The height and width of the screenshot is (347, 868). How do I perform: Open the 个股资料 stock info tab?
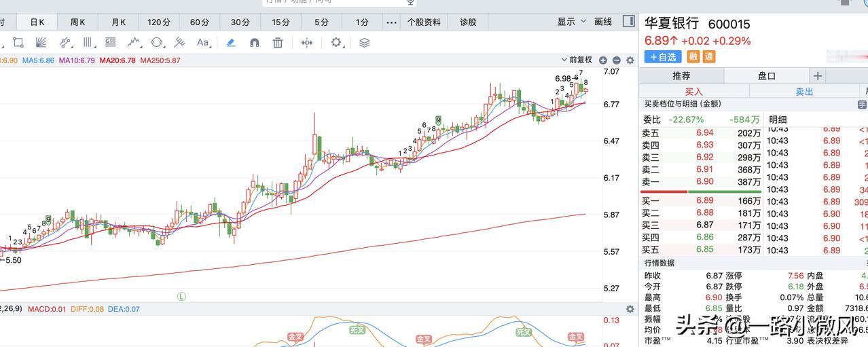[x=424, y=22]
